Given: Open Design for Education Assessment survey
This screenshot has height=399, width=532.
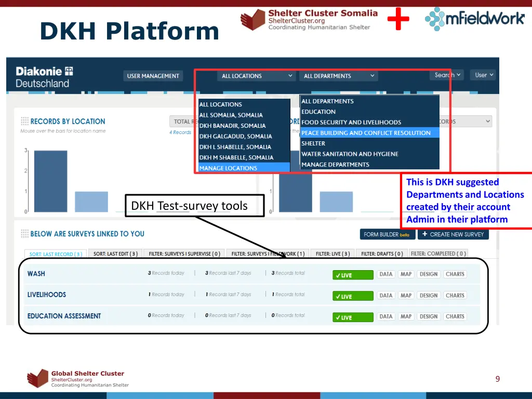Looking at the screenshot, I should pos(429,316).
